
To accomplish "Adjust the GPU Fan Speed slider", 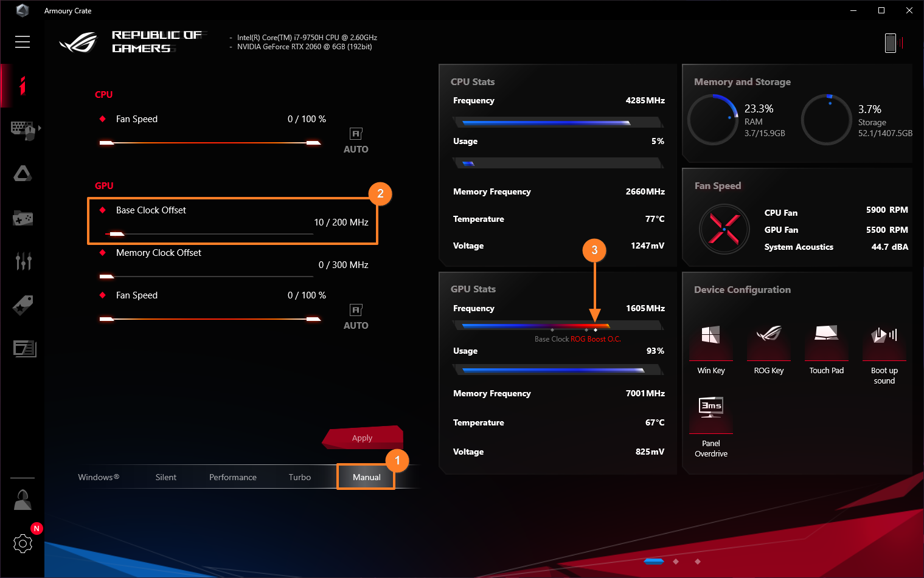I will [210, 319].
